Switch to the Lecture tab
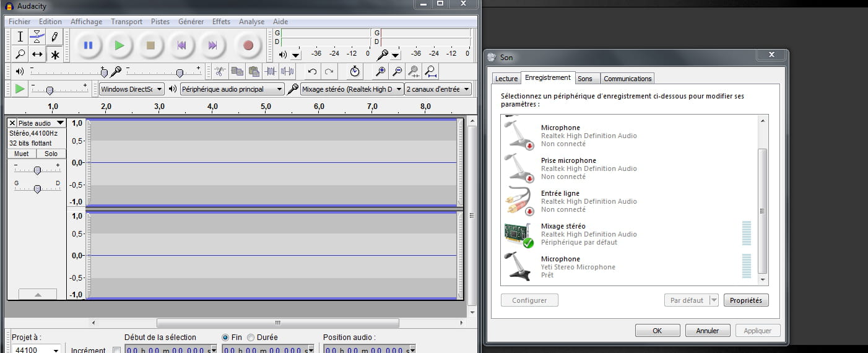The height and width of the screenshot is (353, 868). 506,79
